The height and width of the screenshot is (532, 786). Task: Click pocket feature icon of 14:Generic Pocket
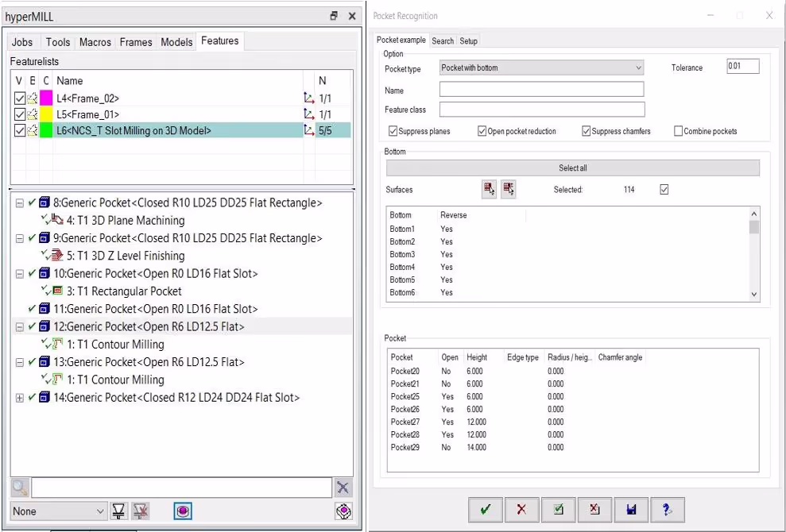click(45, 397)
